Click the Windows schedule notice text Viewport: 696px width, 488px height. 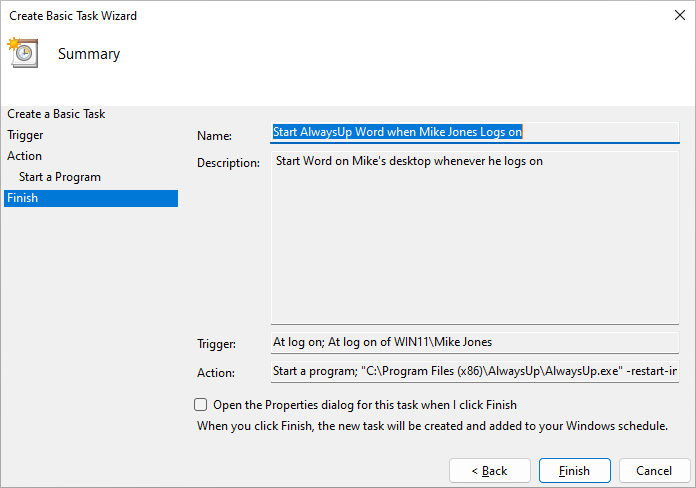click(x=432, y=426)
